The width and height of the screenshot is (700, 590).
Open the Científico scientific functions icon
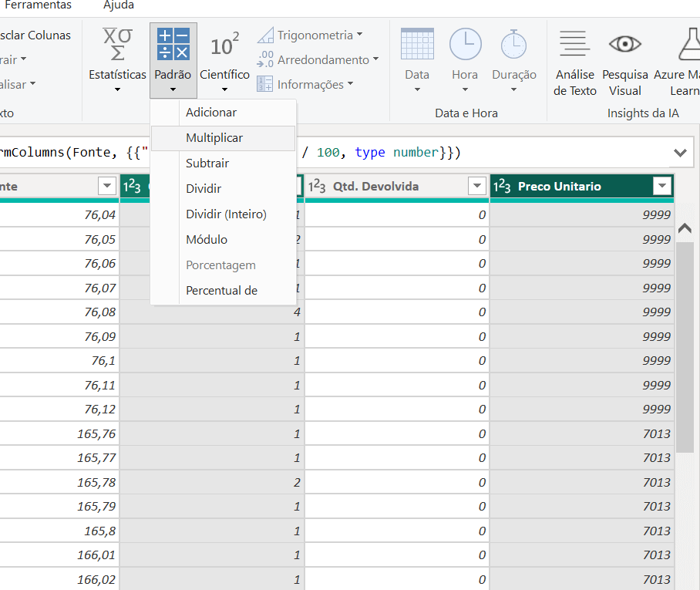click(224, 45)
